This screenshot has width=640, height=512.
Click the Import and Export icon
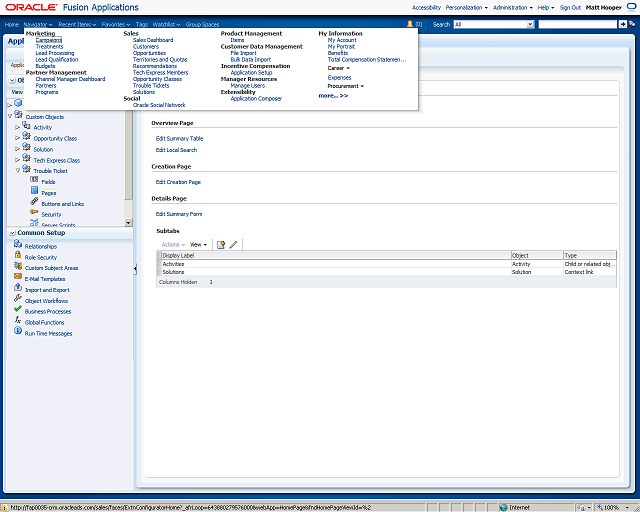[18, 287]
